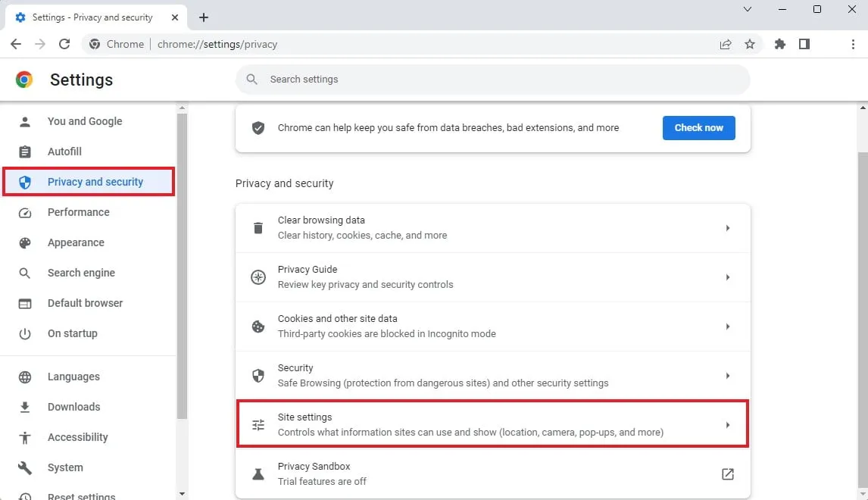
Task: Click inside the Search settings field
Action: tap(492, 79)
